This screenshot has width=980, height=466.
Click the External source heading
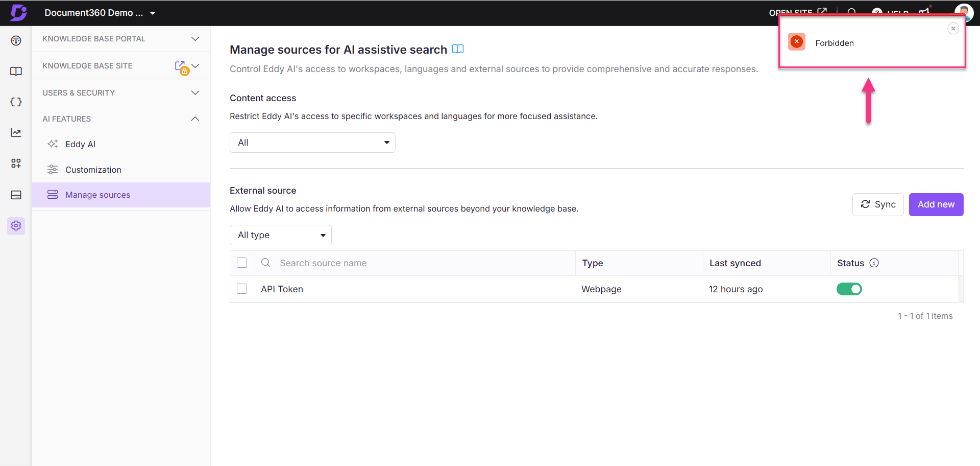[263, 190]
